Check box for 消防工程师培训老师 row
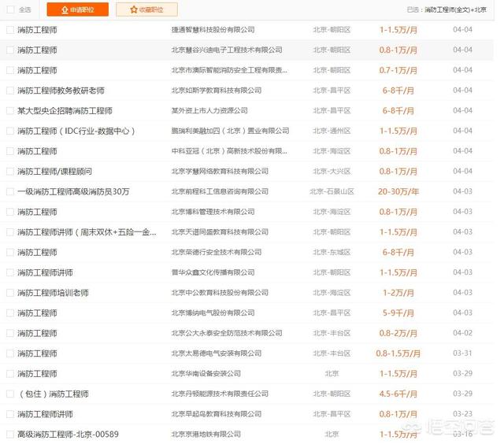The image size is (504, 444). click(x=10, y=293)
